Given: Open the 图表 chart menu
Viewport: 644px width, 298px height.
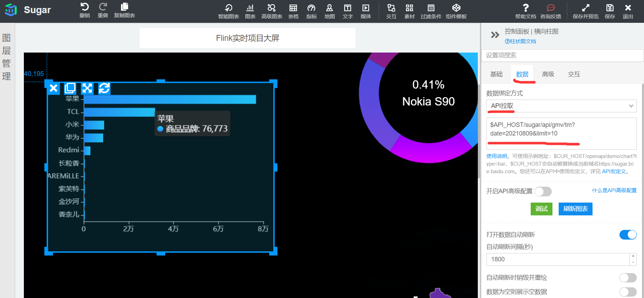Looking at the screenshot, I should [x=250, y=11].
